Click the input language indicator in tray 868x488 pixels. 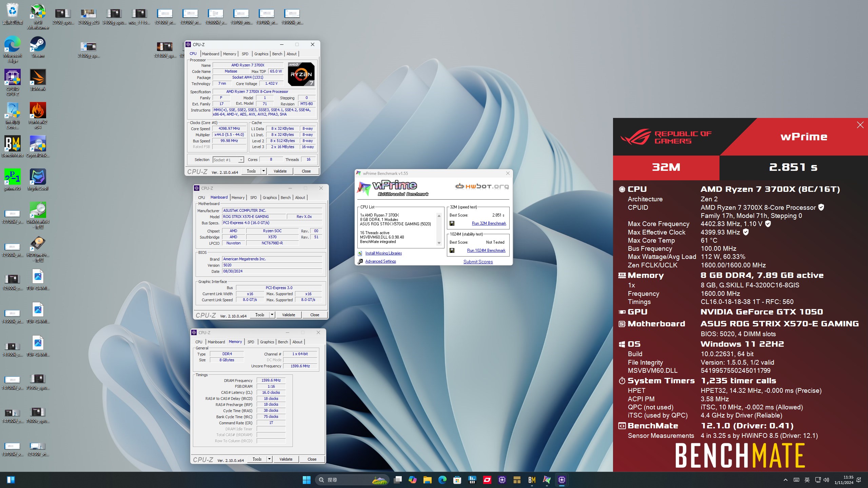[x=807, y=480]
